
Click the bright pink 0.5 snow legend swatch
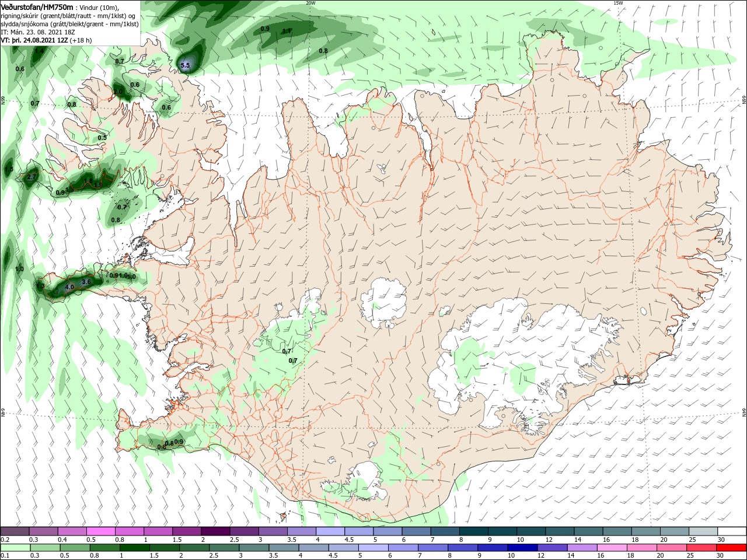(100, 531)
